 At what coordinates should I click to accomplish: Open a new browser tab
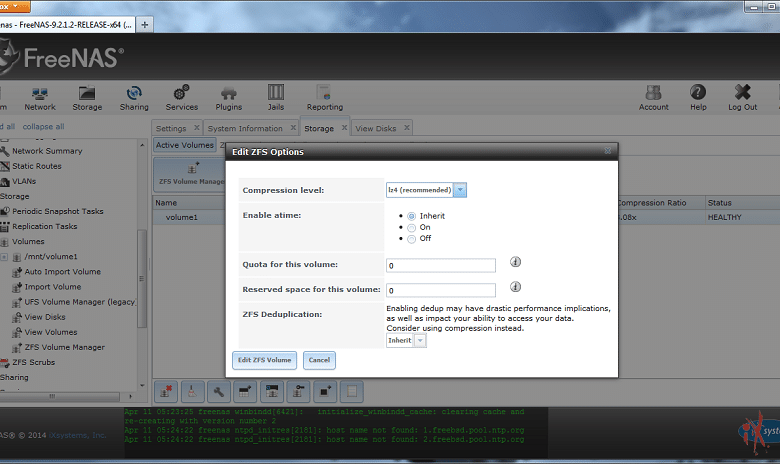[x=144, y=24]
